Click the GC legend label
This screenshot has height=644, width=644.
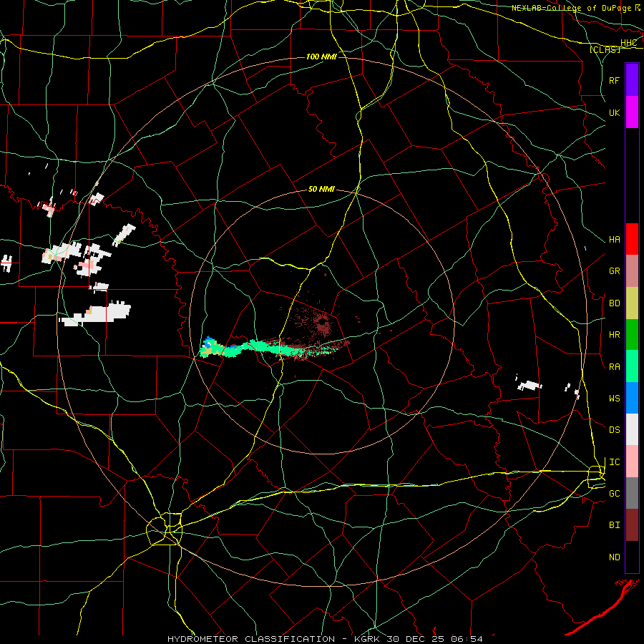click(614, 494)
